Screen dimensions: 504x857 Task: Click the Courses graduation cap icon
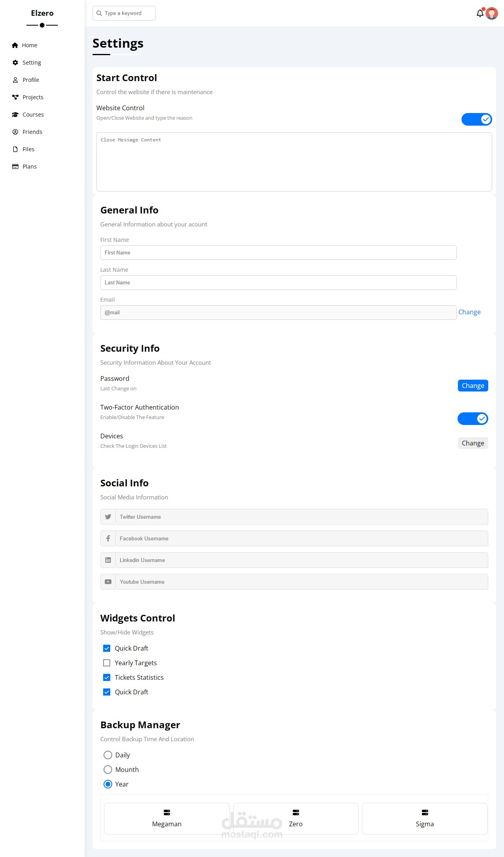(x=15, y=115)
